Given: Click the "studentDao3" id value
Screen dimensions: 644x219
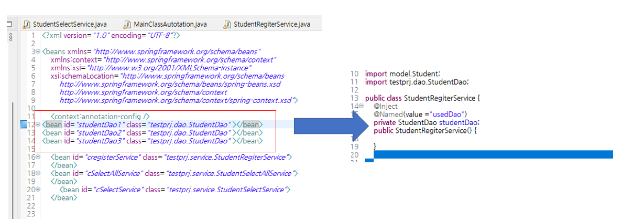Looking at the screenshot, I should 101,141.
